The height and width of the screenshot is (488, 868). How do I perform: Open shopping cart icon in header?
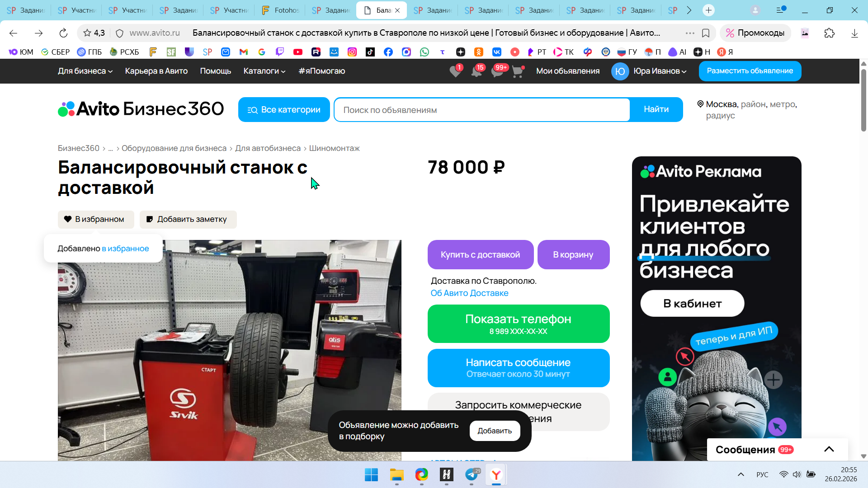click(x=517, y=71)
